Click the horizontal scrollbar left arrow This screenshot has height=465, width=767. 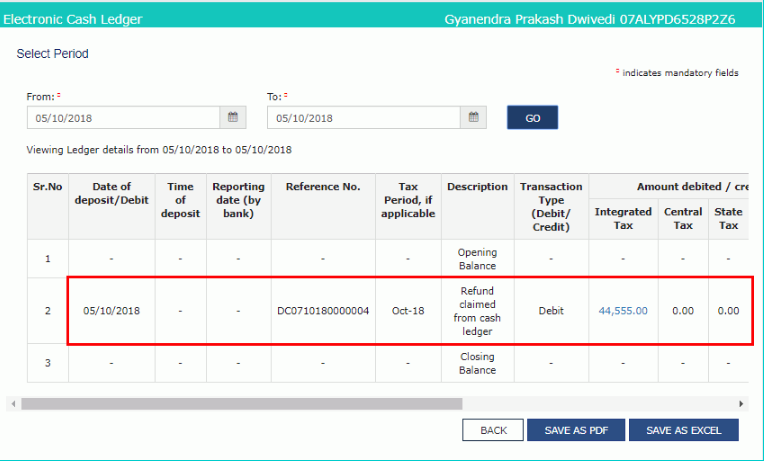(x=13, y=404)
